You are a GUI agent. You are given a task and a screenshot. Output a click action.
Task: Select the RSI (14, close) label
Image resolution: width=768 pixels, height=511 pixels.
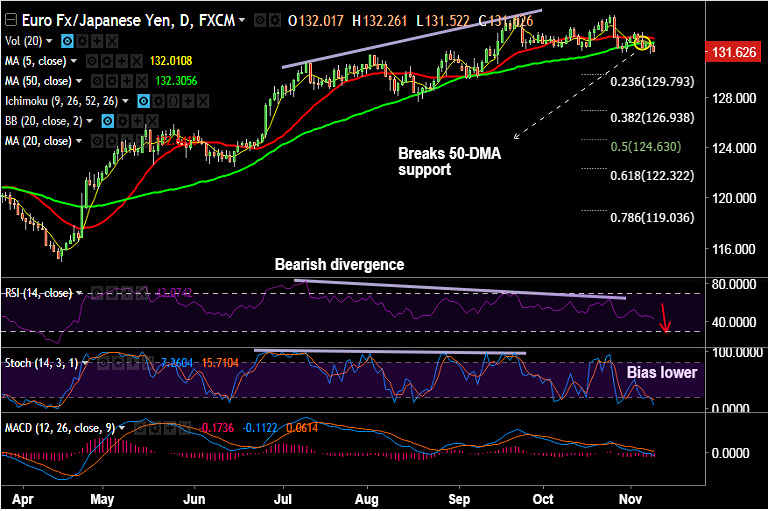[x=39, y=293]
